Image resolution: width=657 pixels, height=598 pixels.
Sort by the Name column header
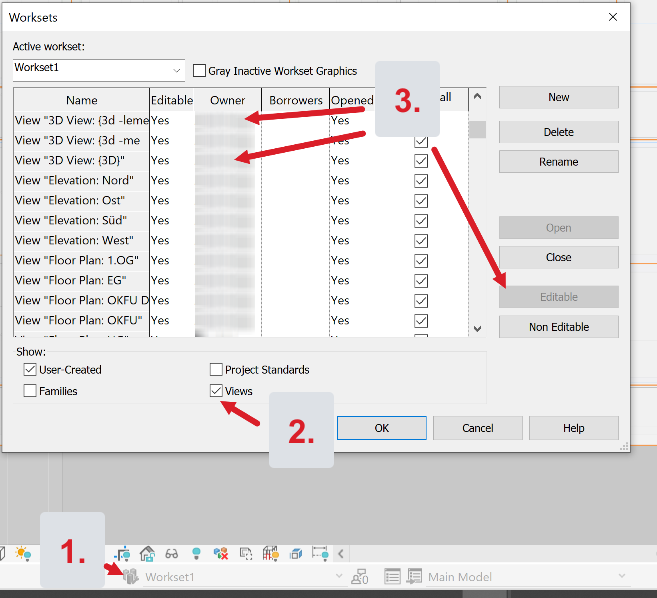point(82,100)
